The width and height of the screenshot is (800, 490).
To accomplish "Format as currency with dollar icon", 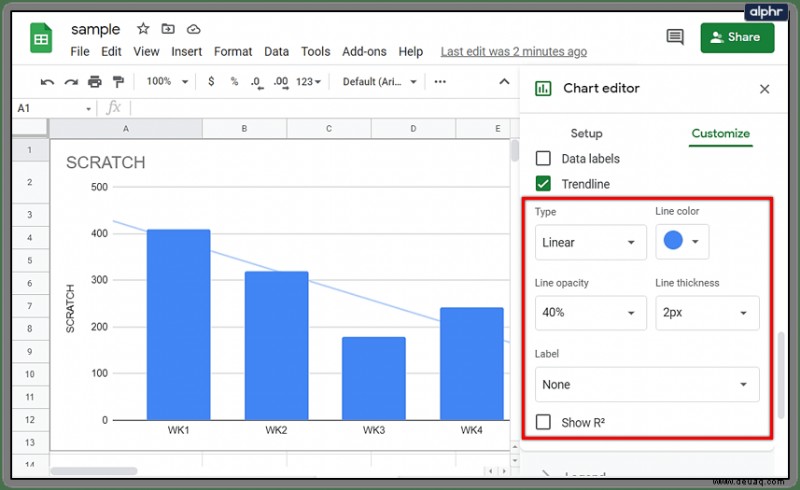I will point(211,81).
